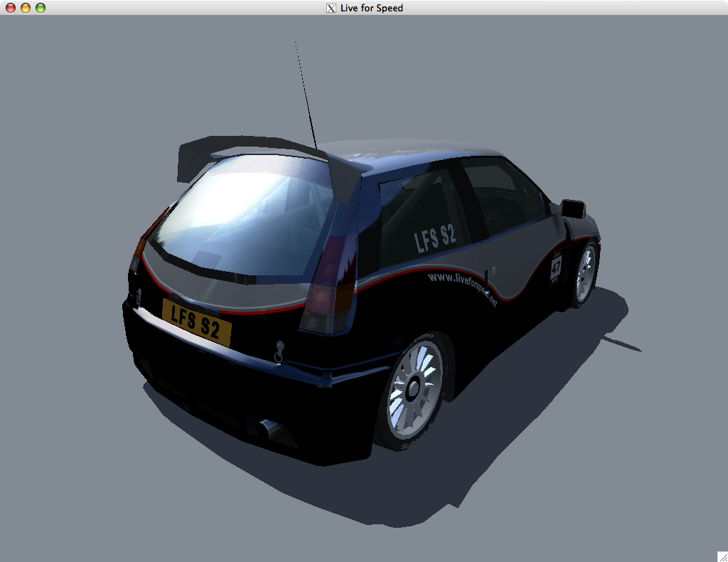728x562 pixels.
Task: Click the car's rear wheel rim
Action: (414, 391)
